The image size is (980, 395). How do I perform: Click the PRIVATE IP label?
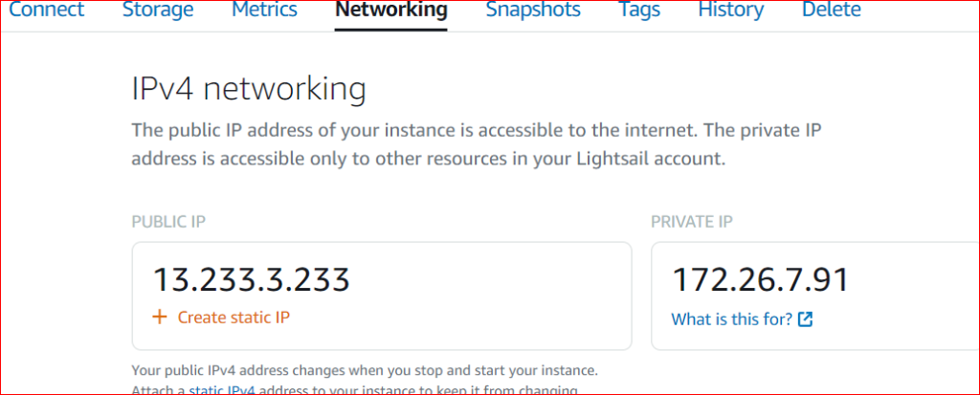pyautogui.click(x=692, y=222)
